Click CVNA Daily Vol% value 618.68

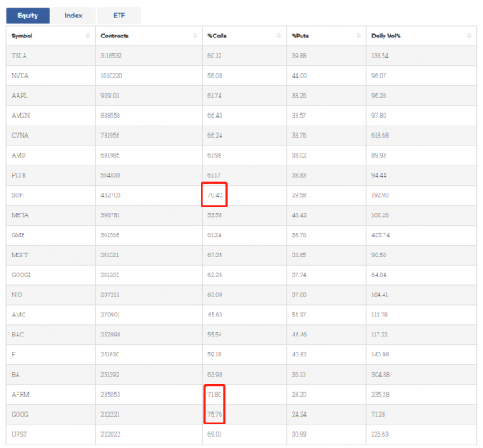point(380,135)
